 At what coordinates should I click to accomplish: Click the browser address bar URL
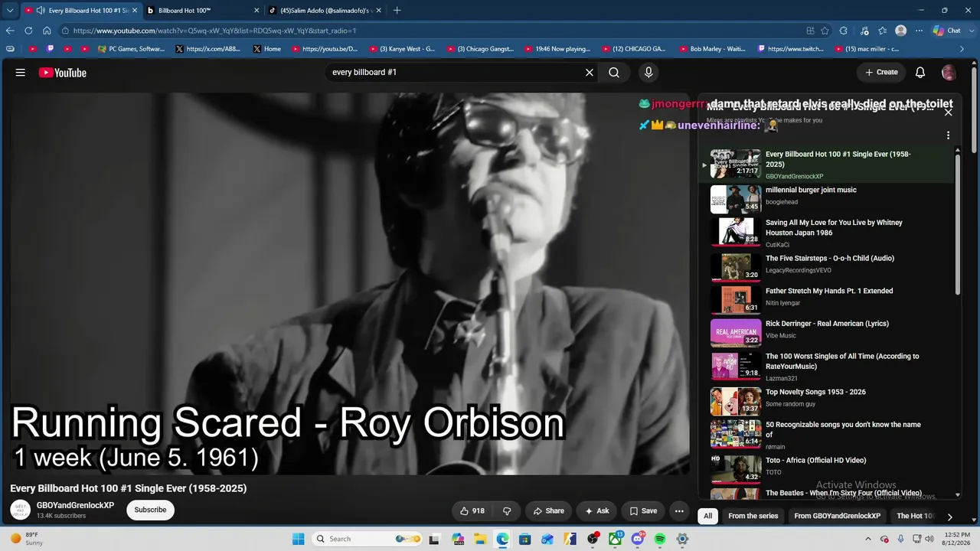point(214,31)
